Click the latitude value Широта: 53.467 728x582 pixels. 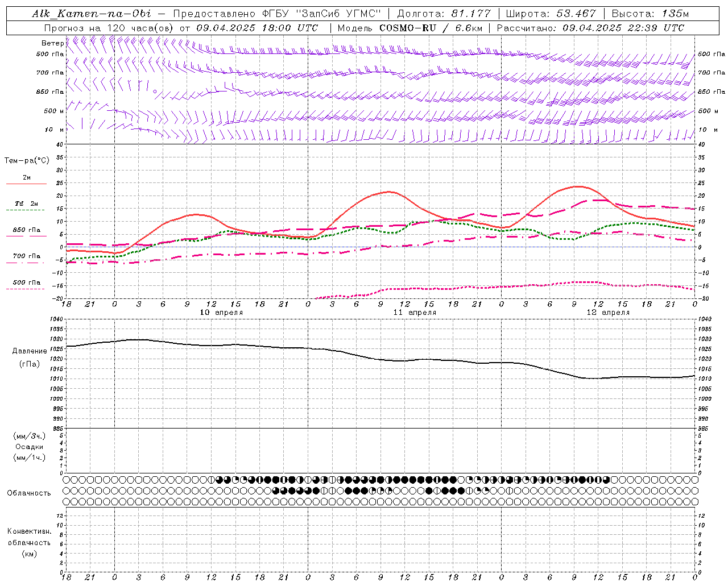551,14
